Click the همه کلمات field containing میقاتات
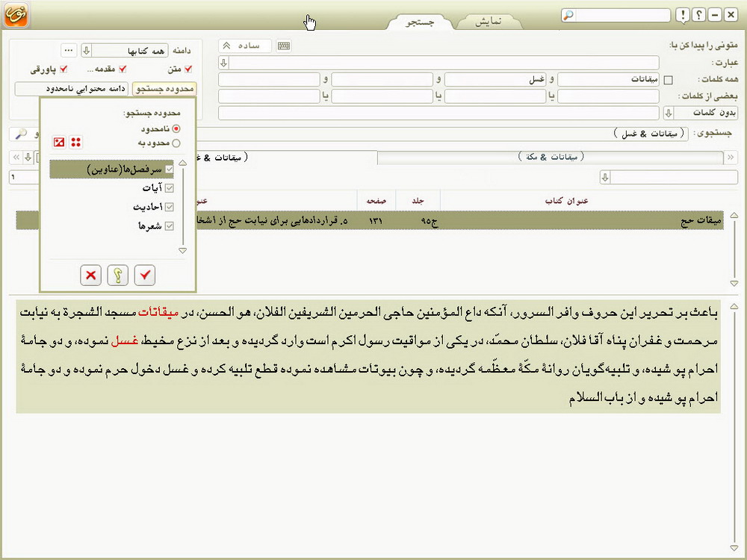 (x=608, y=80)
